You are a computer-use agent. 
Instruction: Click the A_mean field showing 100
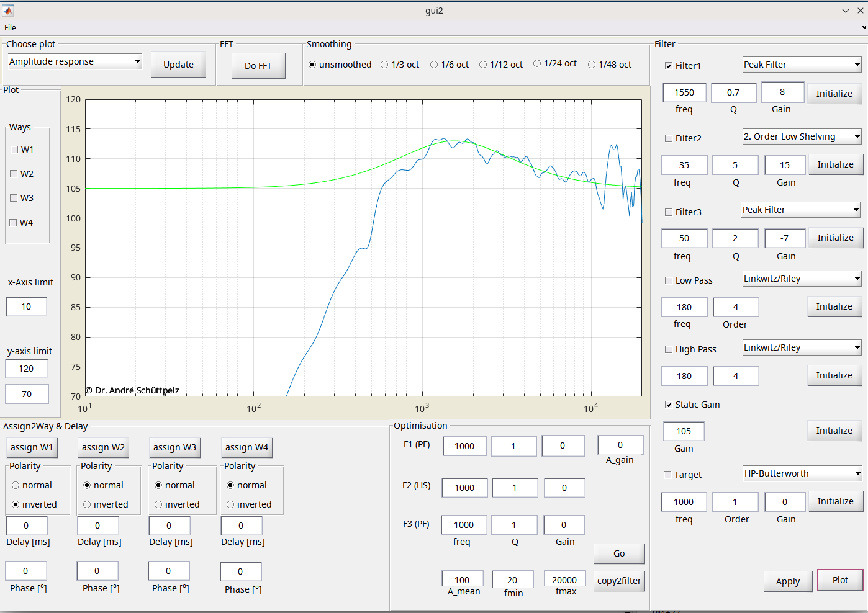(x=462, y=579)
